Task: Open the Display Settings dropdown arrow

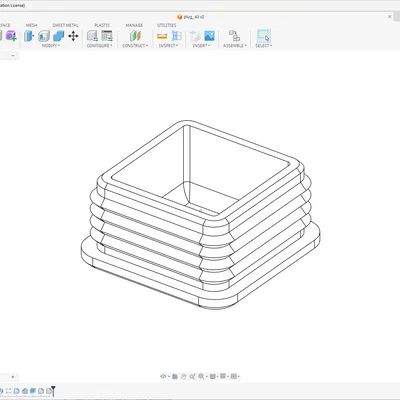Action: click(218, 377)
